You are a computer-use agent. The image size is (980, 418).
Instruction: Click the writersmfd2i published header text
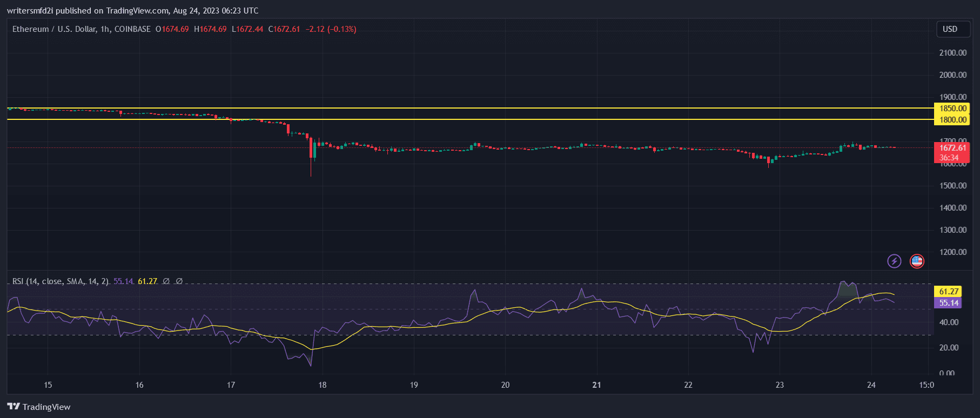click(x=132, y=11)
